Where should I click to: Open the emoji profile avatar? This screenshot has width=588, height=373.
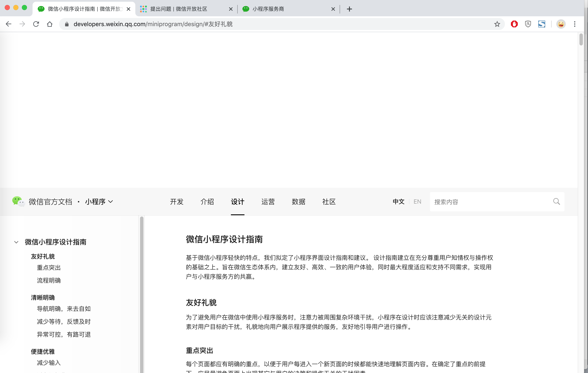coord(561,24)
